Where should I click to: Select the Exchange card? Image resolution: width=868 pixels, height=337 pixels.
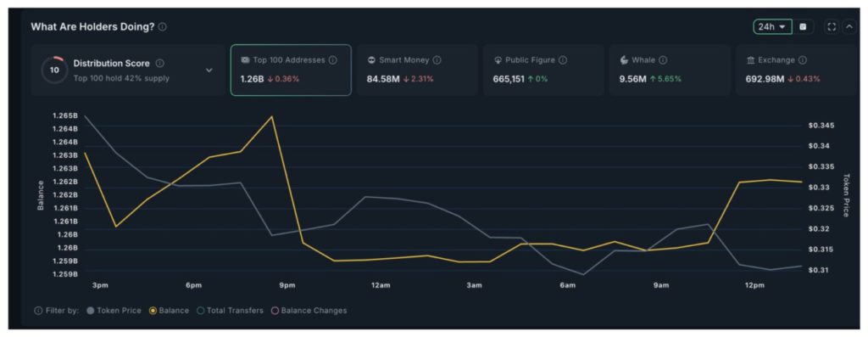click(x=795, y=70)
